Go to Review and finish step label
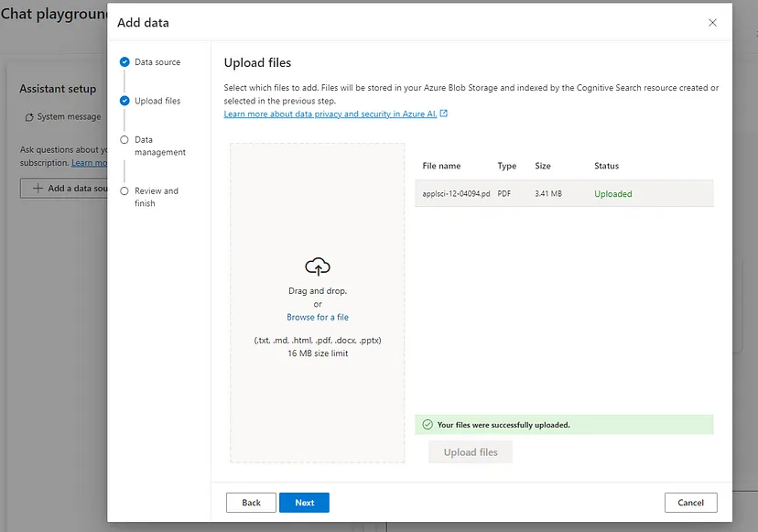The image size is (758, 532). [x=157, y=197]
